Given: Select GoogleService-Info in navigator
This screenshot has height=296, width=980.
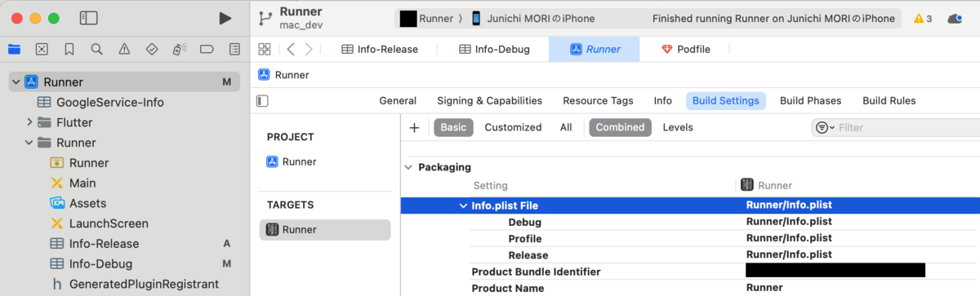Looking at the screenshot, I should pos(109,102).
